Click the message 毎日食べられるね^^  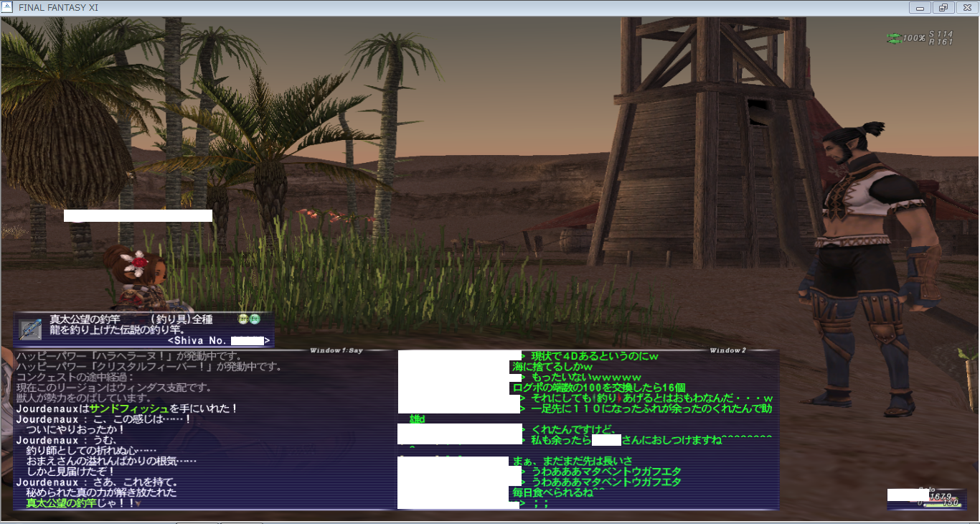pyautogui.click(x=559, y=493)
